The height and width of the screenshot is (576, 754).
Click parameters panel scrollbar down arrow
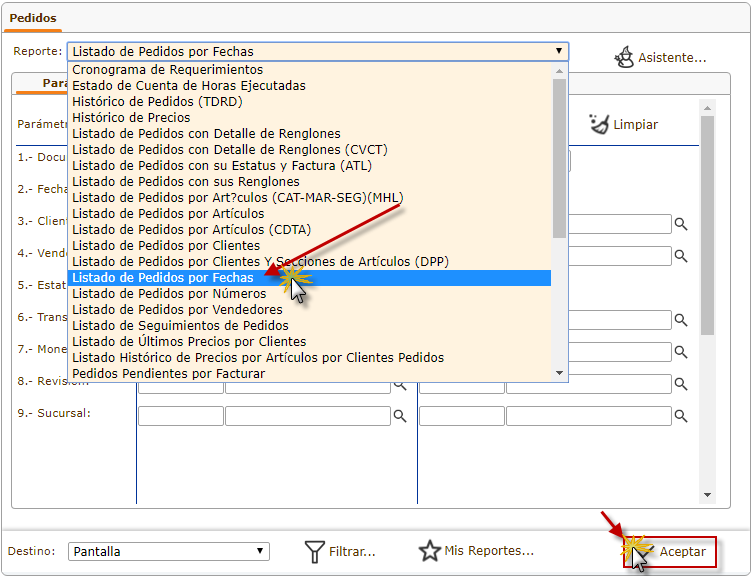(707, 495)
